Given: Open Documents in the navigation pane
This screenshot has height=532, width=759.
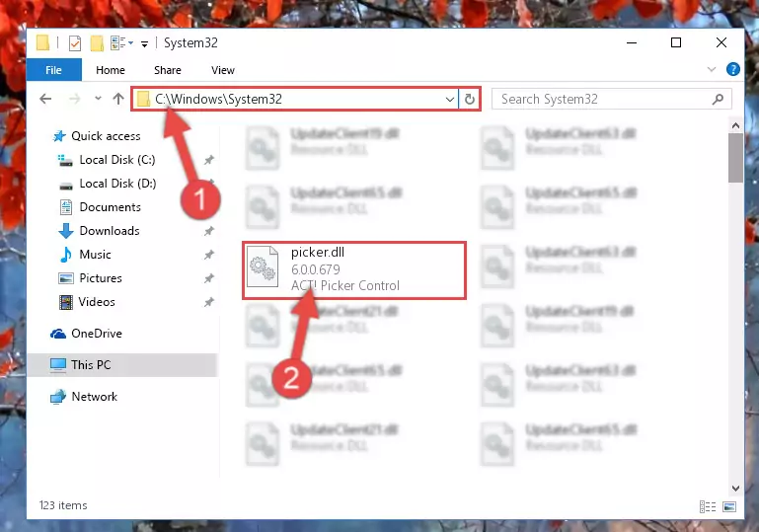Looking at the screenshot, I should (110, 207).
